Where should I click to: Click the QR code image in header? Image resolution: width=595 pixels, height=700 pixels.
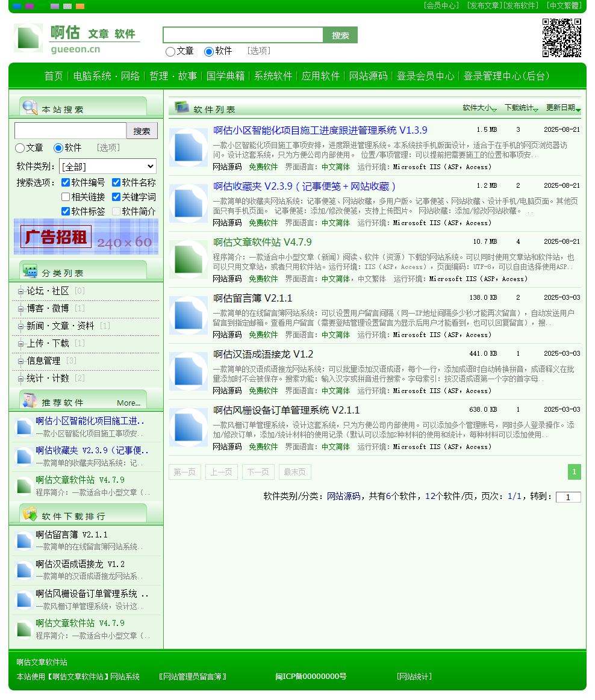(x=561, y=38)
